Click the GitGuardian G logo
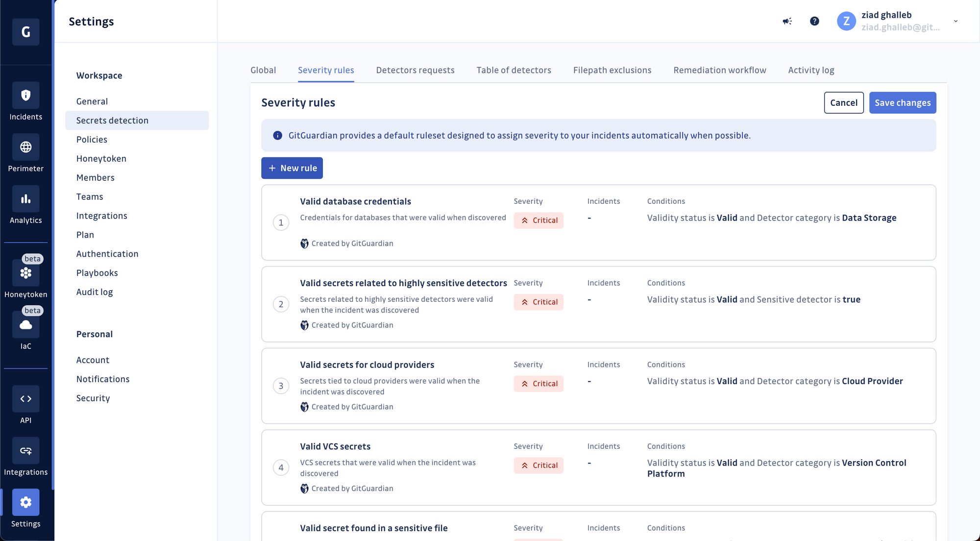This screenshot has width=980, height=541. coord(25,32)
